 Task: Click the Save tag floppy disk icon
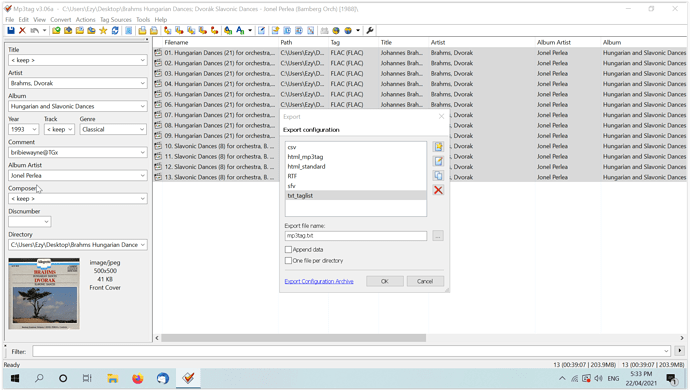click(11, 30)
